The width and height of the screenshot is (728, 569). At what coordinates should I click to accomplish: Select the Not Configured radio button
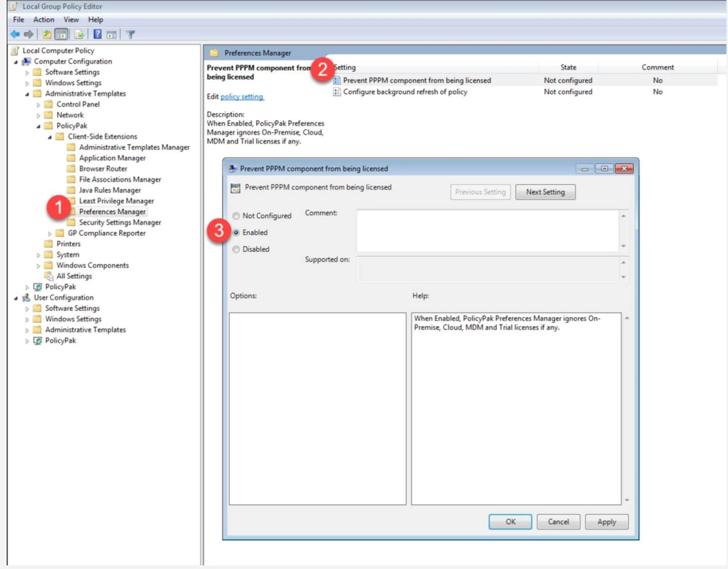coord(236,216)
